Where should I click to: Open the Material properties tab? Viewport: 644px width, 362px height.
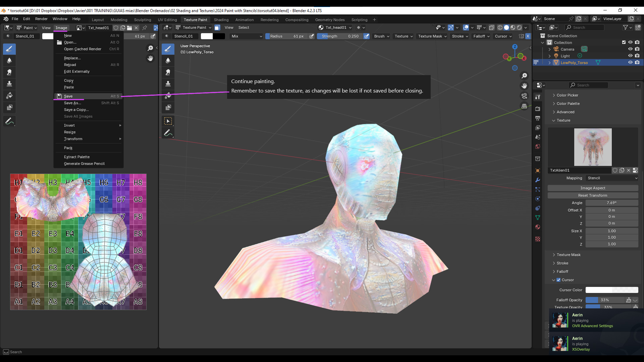tap(538, 227)
